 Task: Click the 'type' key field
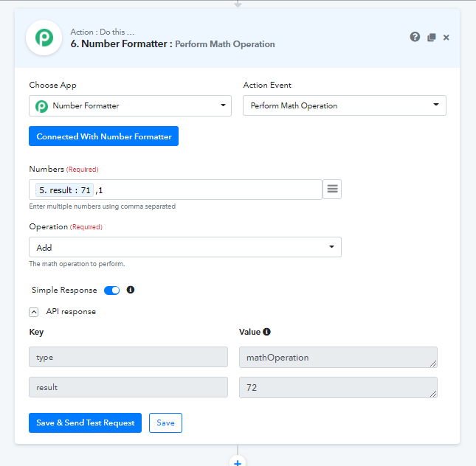coord(128,357)
